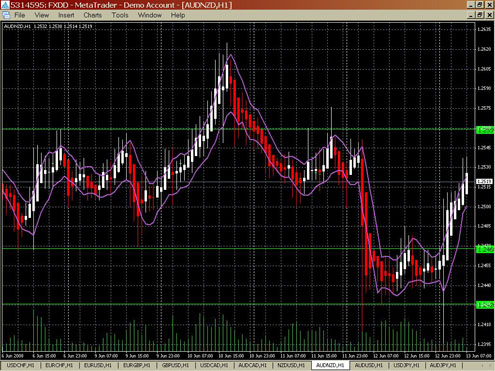Open the File menu
Screen dimensions: 495x371
20,15
